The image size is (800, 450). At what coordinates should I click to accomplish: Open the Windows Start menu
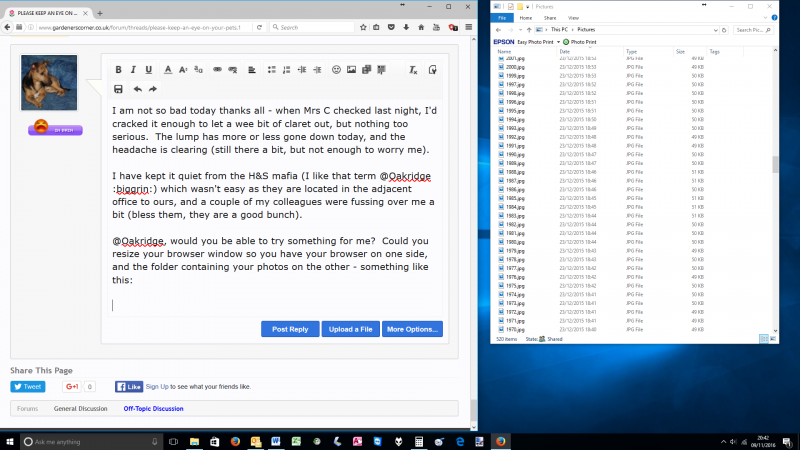(10, 441)
